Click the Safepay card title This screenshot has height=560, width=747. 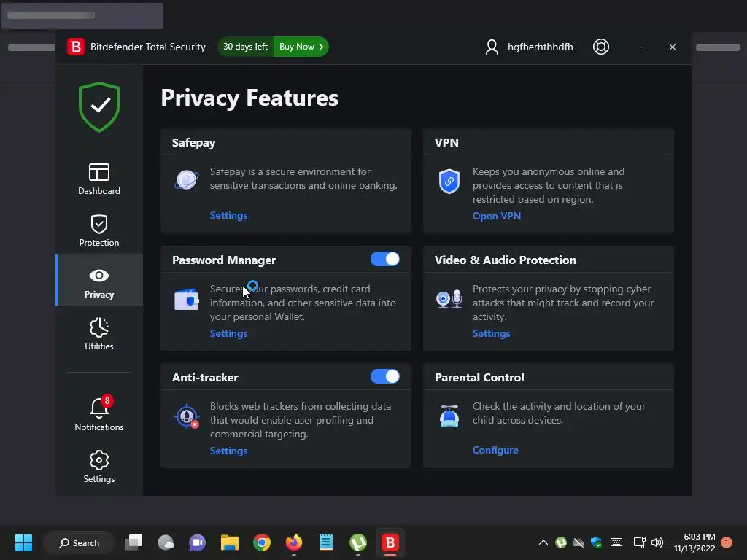click(193, 142)
